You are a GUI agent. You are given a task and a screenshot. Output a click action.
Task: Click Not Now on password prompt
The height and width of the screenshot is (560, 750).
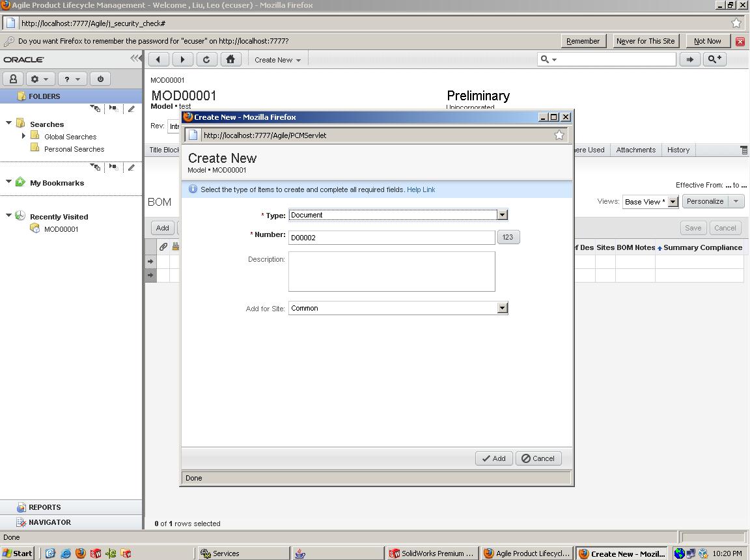708,41
